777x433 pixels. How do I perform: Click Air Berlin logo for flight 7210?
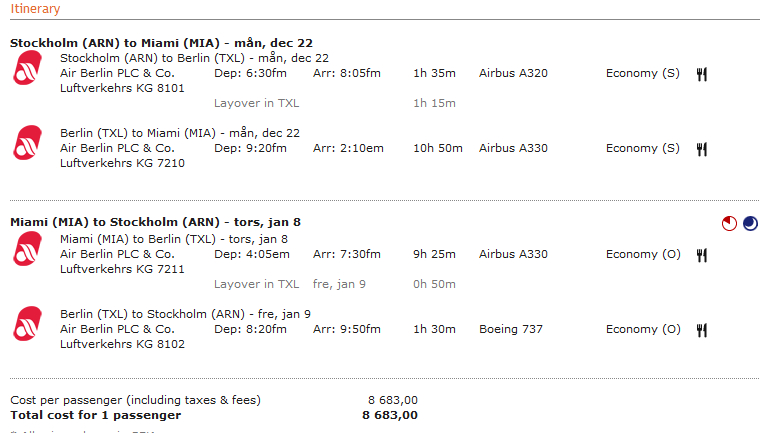click(x=28, y=143)
